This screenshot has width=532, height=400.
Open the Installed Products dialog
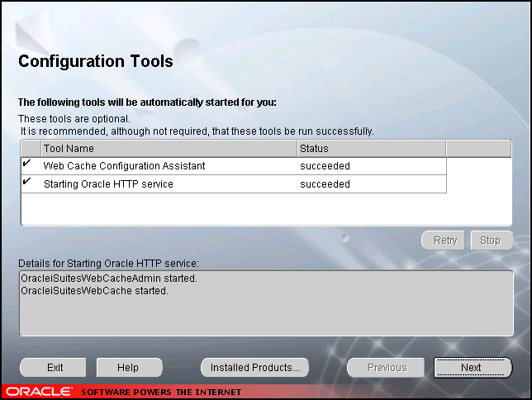(x=254, y=368)
